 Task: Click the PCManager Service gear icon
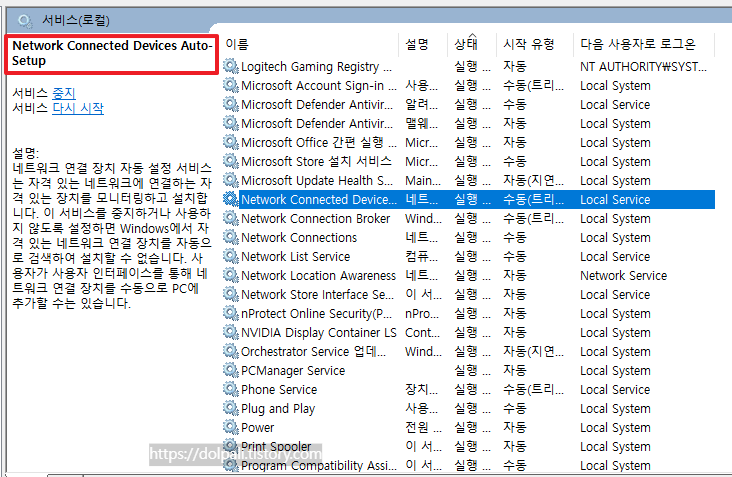tap(231, 370)
